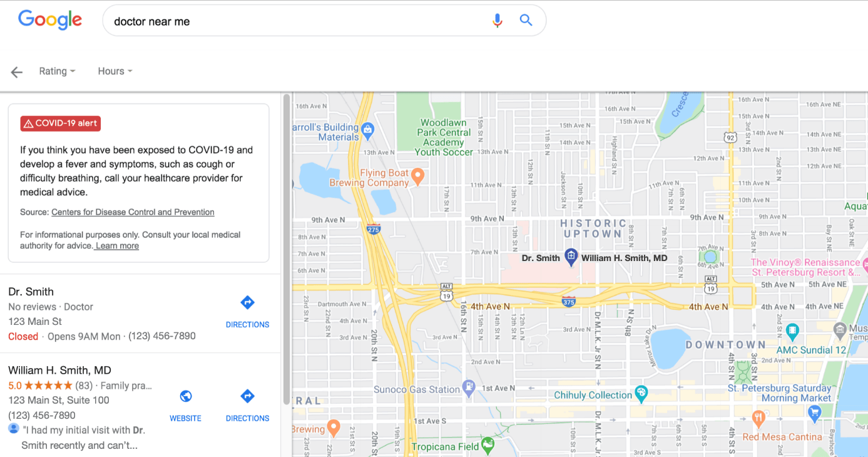Screen dimensions: 868x457
Task: Click the COVID-19 alert badge
Action: 61,123
